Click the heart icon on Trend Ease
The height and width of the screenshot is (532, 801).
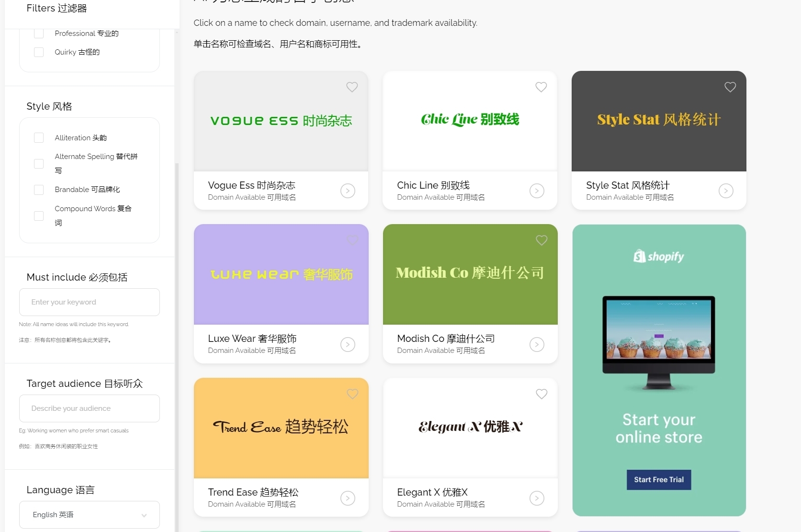[x=352, y=394]
